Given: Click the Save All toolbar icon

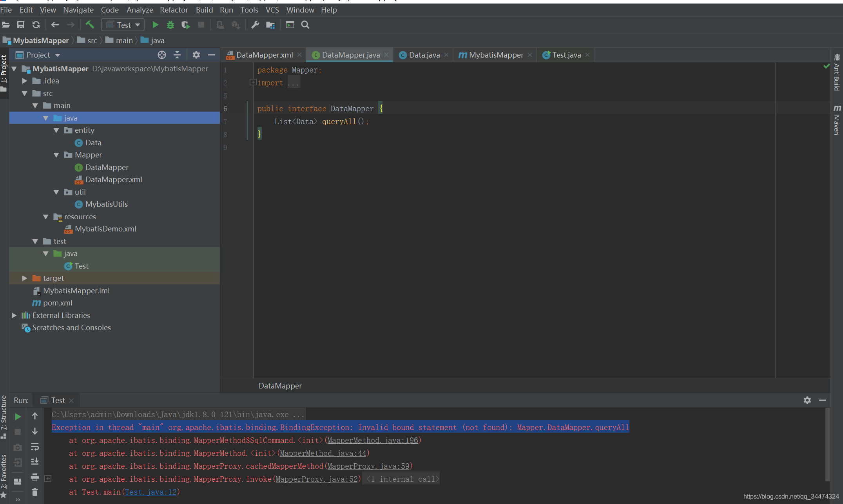Looking at the screenshot, I should (21, 25).
